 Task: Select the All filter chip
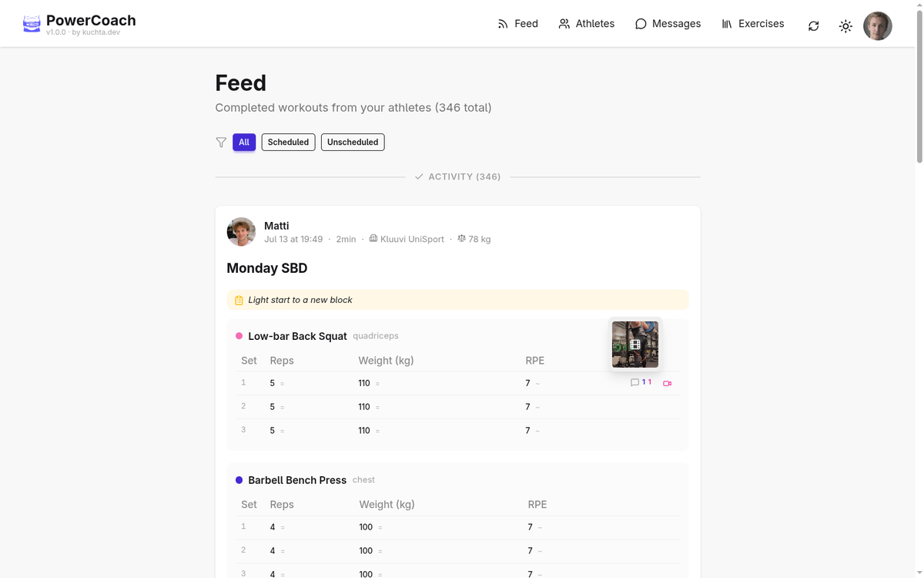point(244,142)
